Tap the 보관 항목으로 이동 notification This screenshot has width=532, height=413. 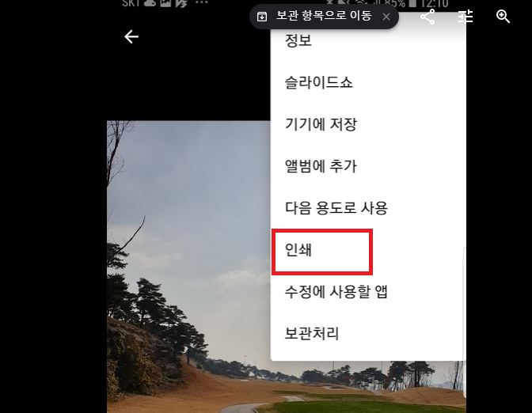[x=324, y=16]
